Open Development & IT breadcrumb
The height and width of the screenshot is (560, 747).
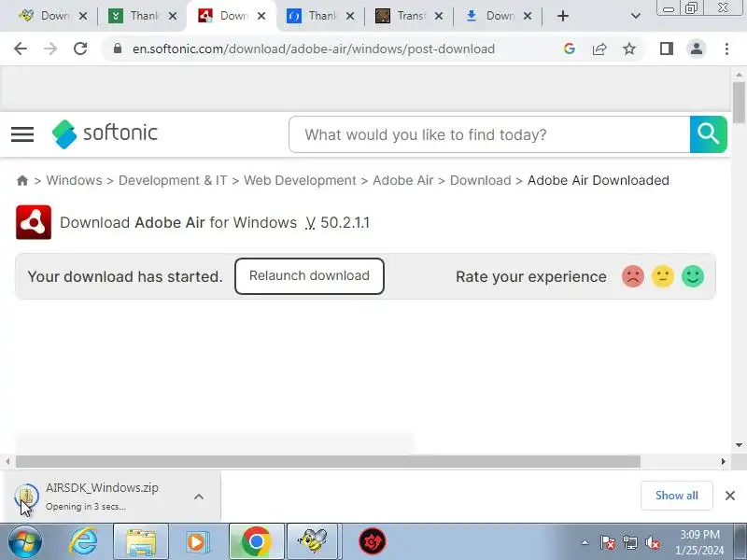click(173, 180)
